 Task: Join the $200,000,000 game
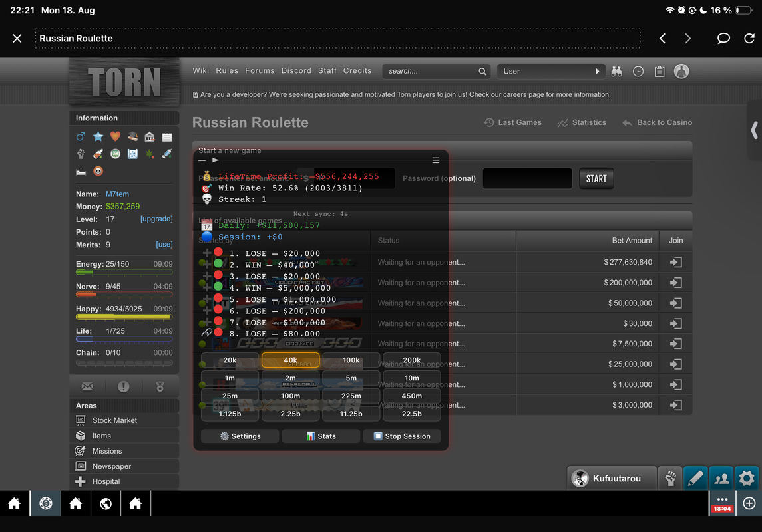675,283
